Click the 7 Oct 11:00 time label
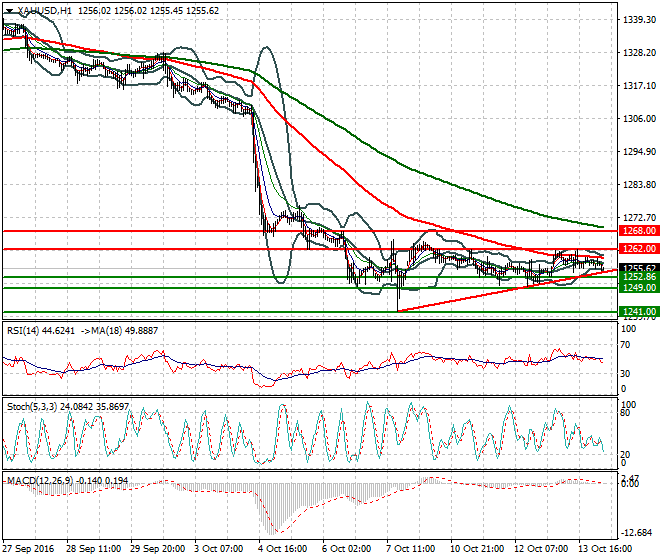Viewport: 660px width, 560px height. (410, 549)
